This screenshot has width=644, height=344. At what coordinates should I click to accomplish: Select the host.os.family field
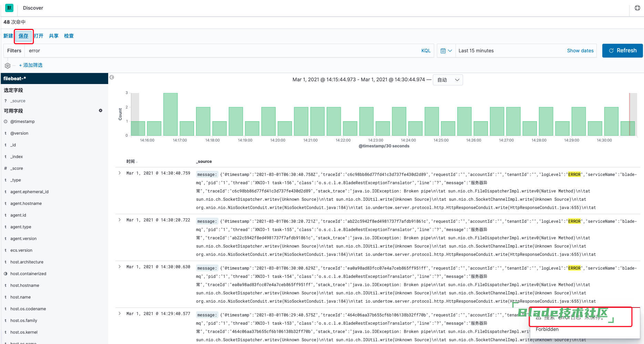pos(24,321)
